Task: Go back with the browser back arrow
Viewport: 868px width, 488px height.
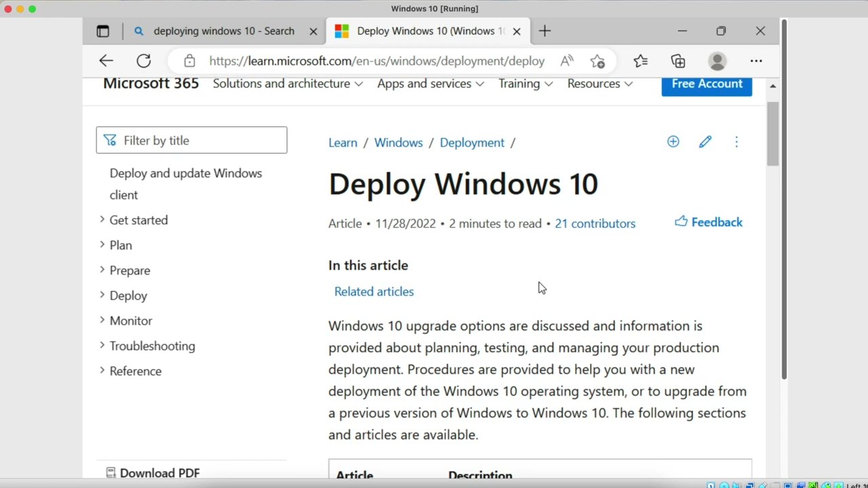Action: coord(106,61)
